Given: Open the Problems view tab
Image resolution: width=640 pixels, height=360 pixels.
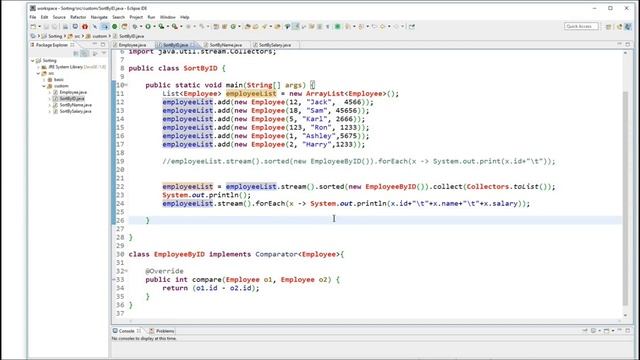Looking at the screenshot, I should (162, 331).
